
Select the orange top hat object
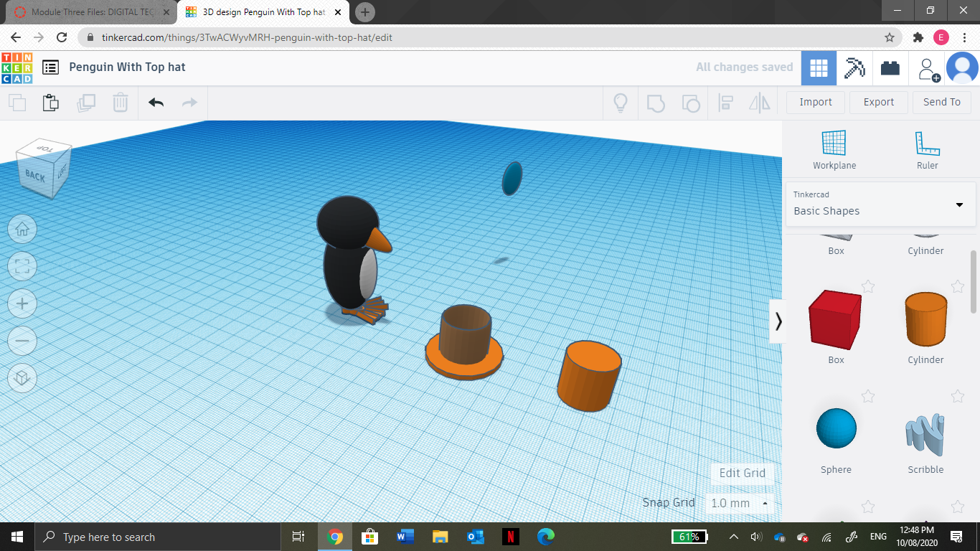click(464, 342)
